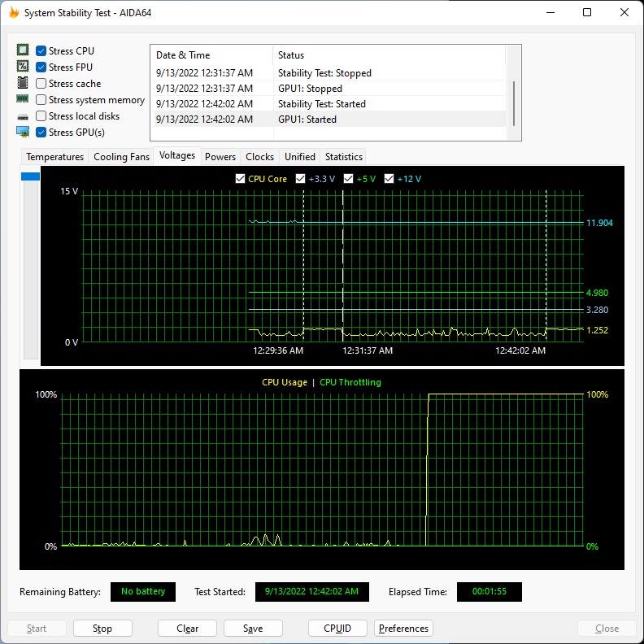Click the GPU monitor icon beside Stress GPU(s)
The image size is (644, 644).
point(23,132)
